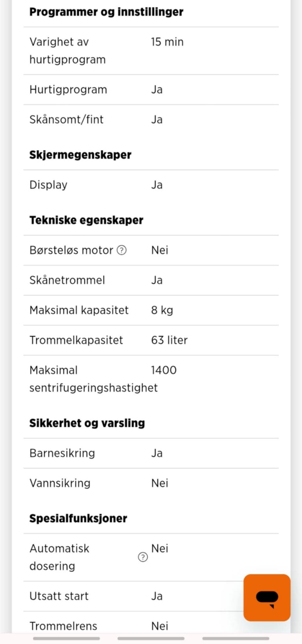This screenshot has height=644, width=302.
Task: Select the last gray bar at bottom
Action: click(236, 638)
